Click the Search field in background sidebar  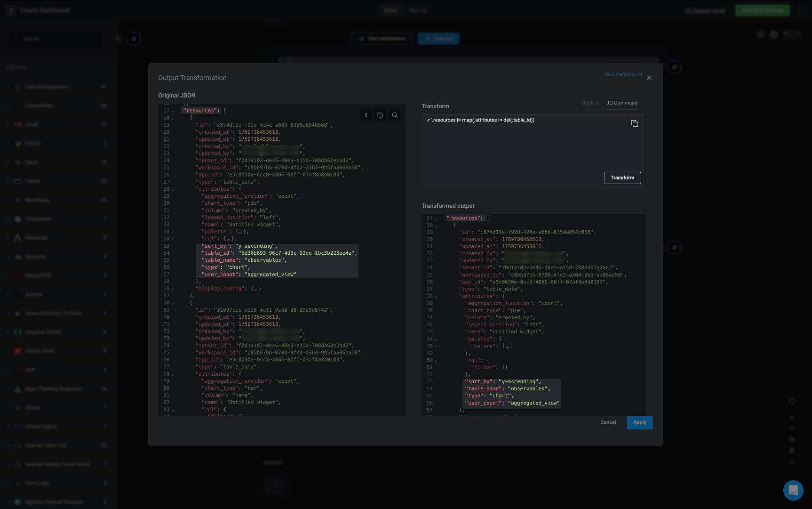pyautogui.click(x=55, y=39)
